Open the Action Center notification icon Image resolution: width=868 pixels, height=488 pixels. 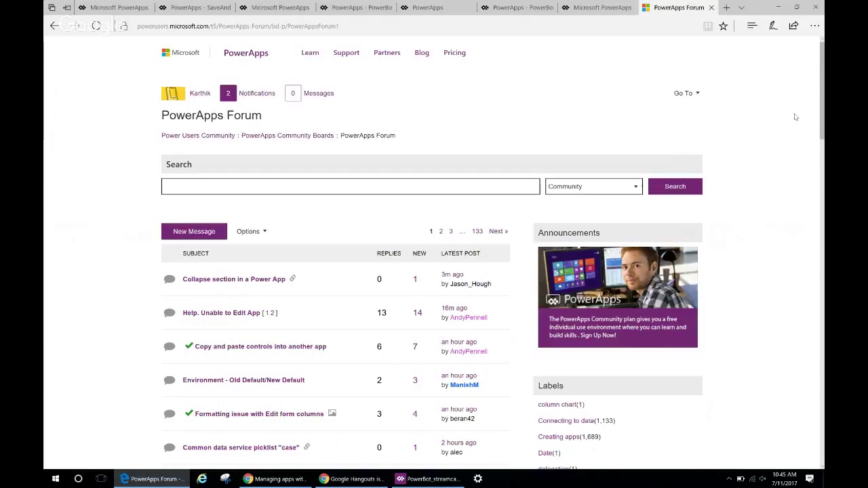(x=810, y=479)
